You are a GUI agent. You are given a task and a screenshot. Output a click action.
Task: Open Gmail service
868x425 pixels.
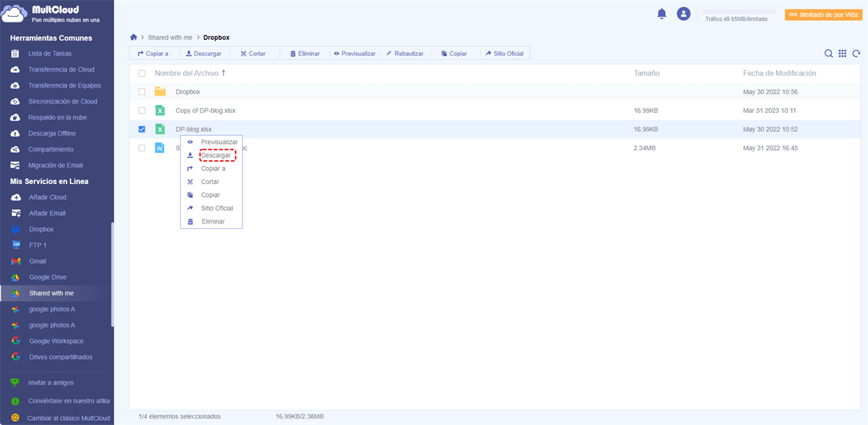pos(38,261)
